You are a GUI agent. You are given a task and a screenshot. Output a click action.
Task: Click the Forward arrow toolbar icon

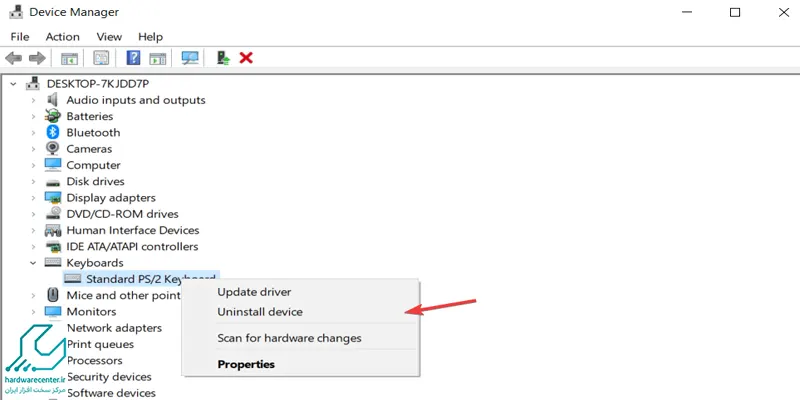point(37,58)
